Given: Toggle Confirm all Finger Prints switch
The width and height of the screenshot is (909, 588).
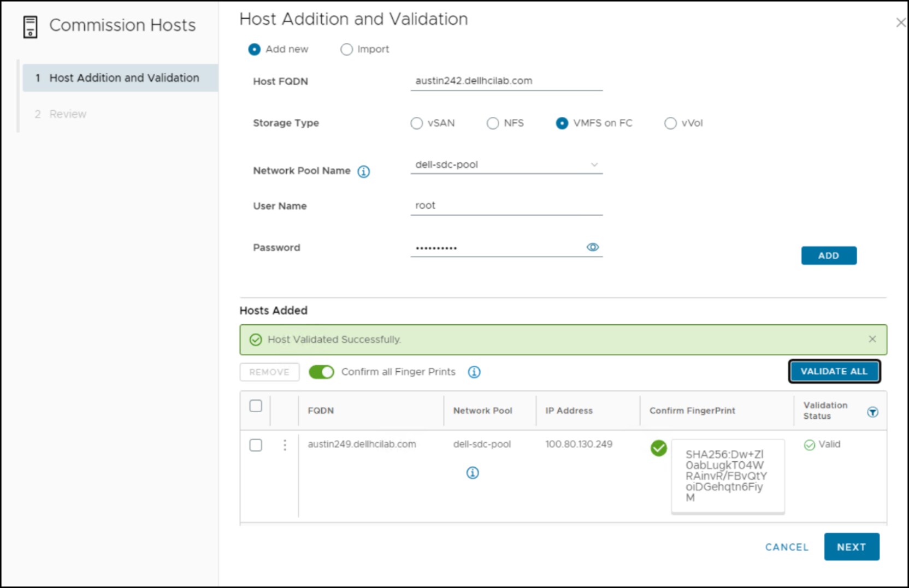Looking at the screenshot, I should [321, 372].
